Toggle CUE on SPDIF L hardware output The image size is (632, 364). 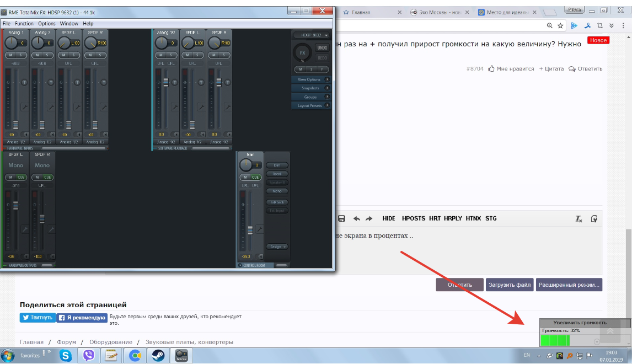[21, 178]
